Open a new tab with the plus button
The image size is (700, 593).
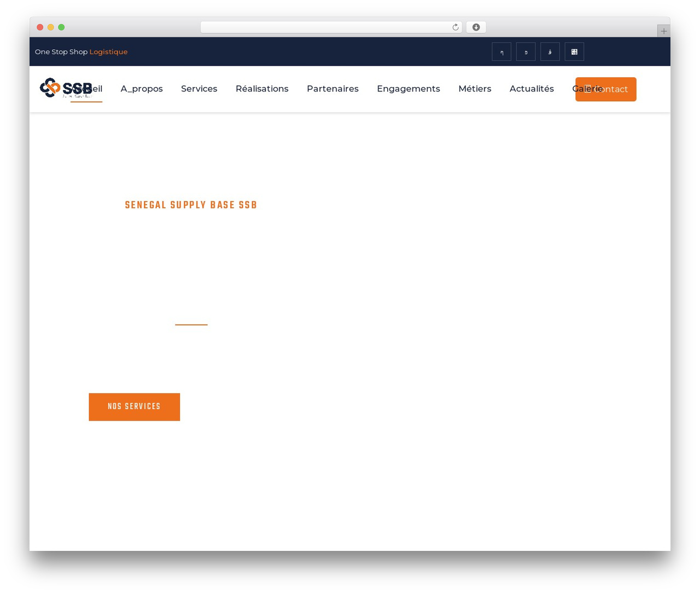click(x=663, y=31)
